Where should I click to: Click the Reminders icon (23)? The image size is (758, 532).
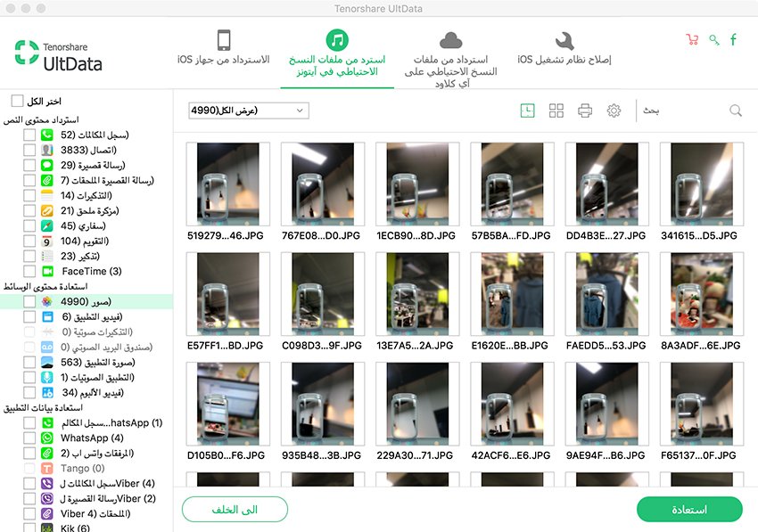[47, 256]
